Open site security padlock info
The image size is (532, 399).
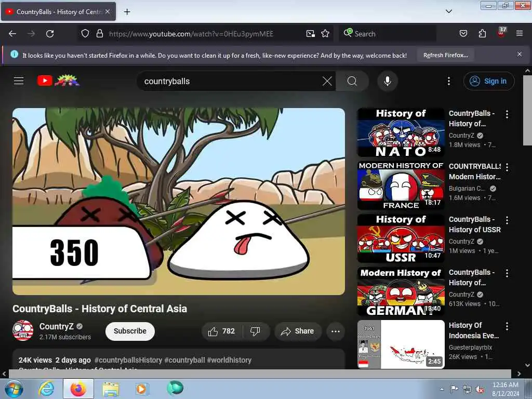click(99, 33)
